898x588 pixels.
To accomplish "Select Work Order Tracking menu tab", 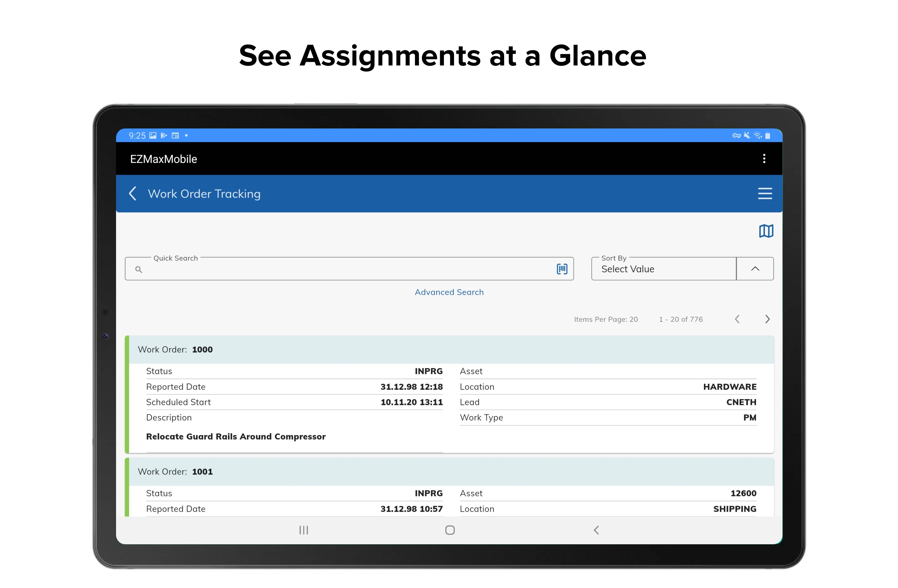I will 203,194.
